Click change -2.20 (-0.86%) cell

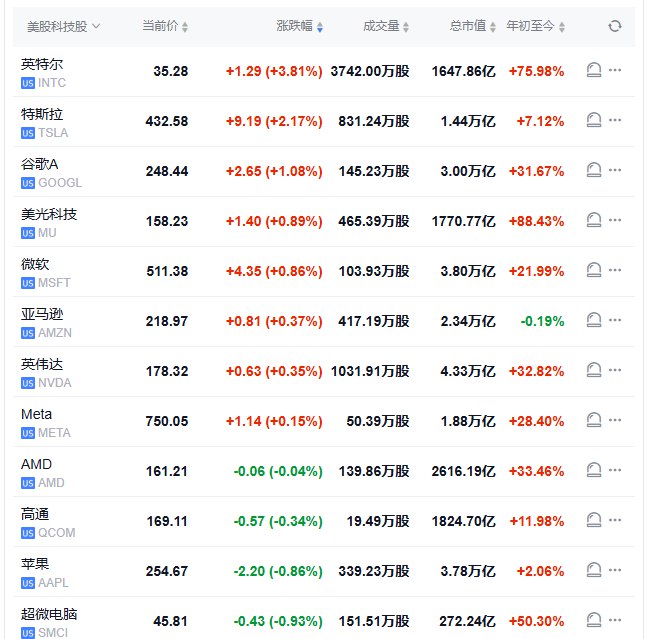[278, 572]
